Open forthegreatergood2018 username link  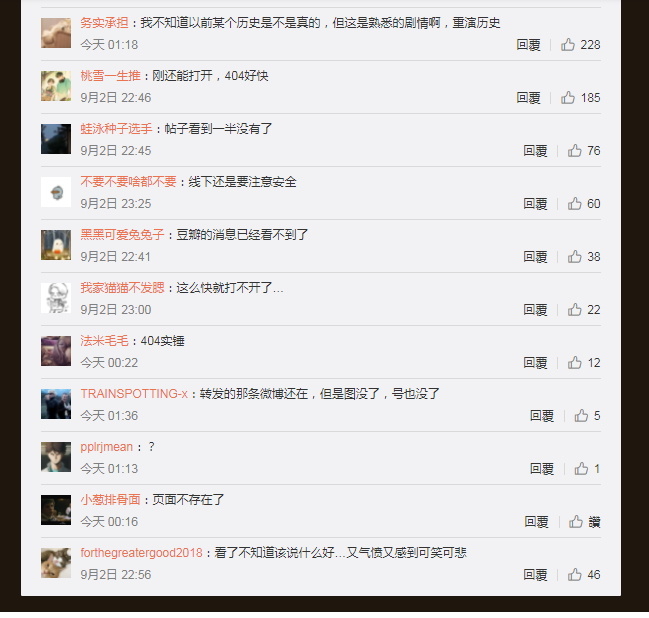coord(142,552)
